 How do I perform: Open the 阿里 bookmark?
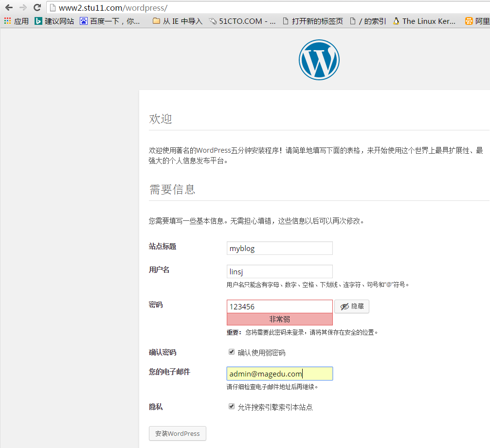[x=477, y=21]
